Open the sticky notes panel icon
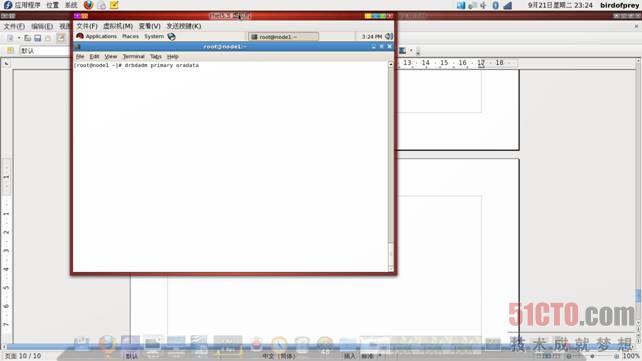Screen dimensions: 642x361 click(114, 5)
